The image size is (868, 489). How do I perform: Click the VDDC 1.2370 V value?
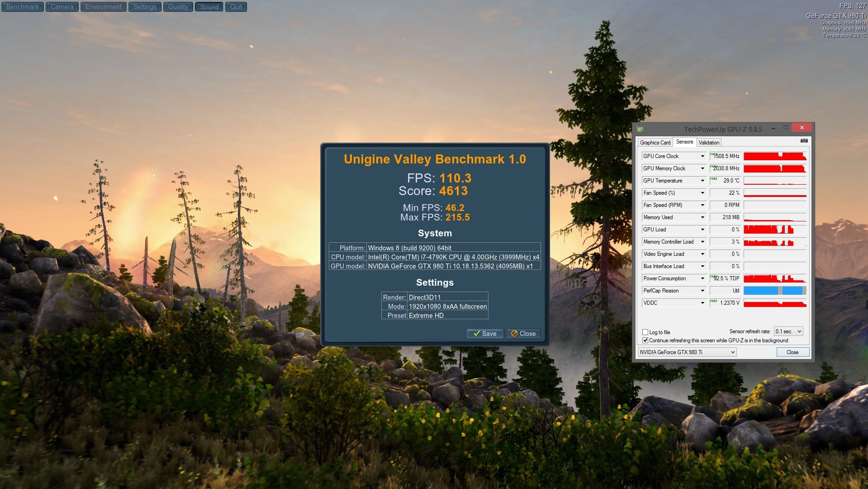point(725,303)
